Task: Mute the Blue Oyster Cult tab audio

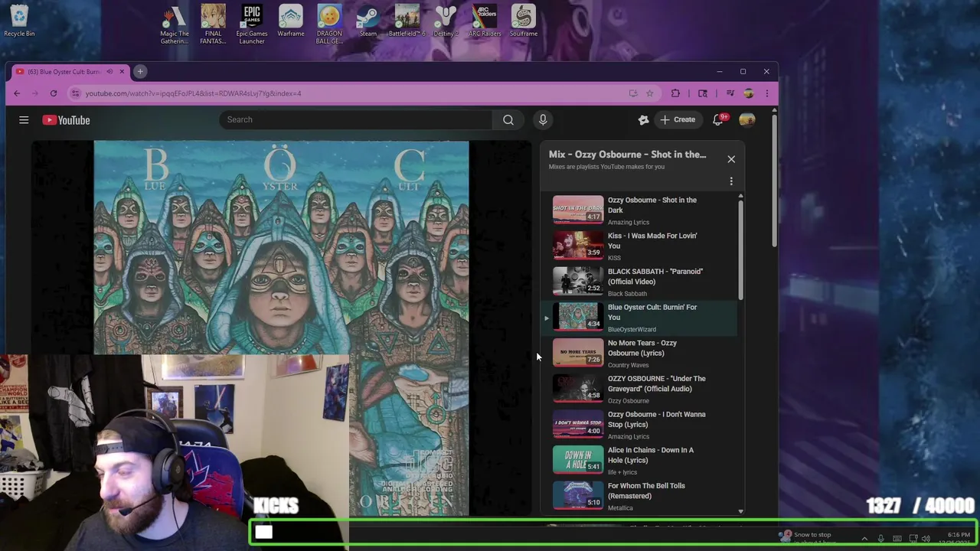Action: pyautogui.click(x=109, y=71)
